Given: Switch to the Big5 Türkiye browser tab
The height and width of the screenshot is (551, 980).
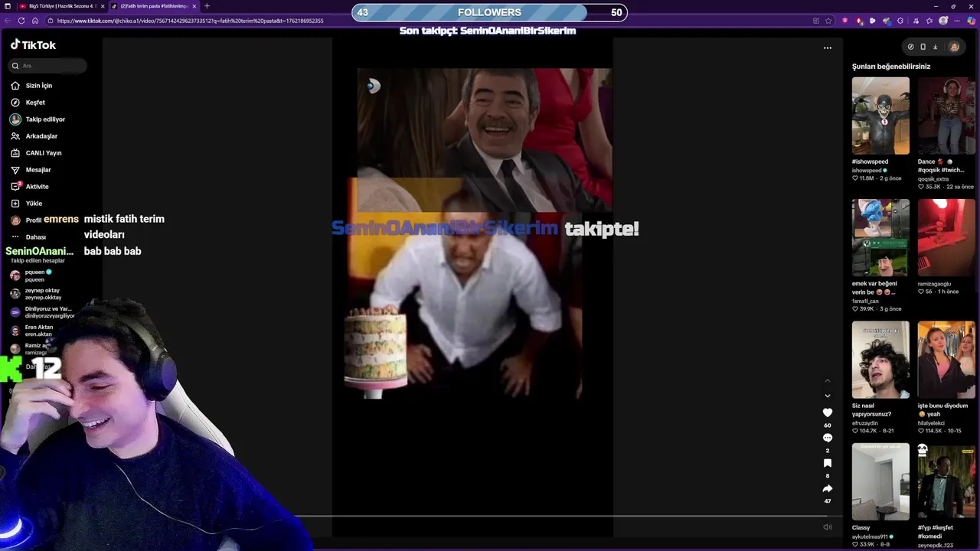Looking at the screenshot, I should (x=61, y=6).
